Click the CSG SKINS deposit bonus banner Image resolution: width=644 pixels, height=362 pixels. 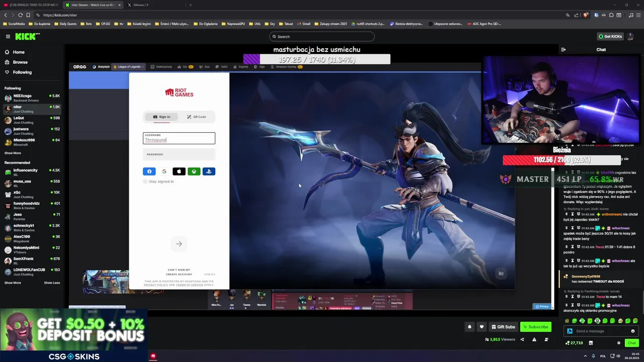pyautogui.click(x=74, y=335)
